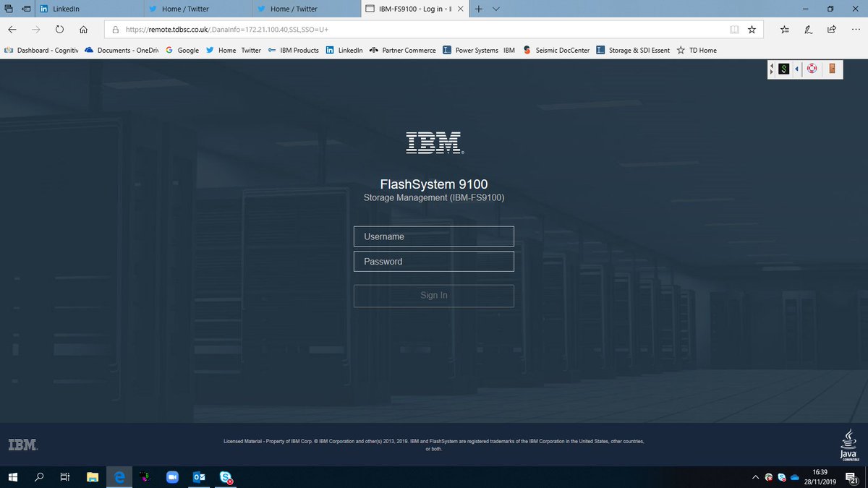The height and width of the screenshot is (488, 868).
Task: Go to browser home page icon
Action: pyautogui.click(x=84, y=30)
